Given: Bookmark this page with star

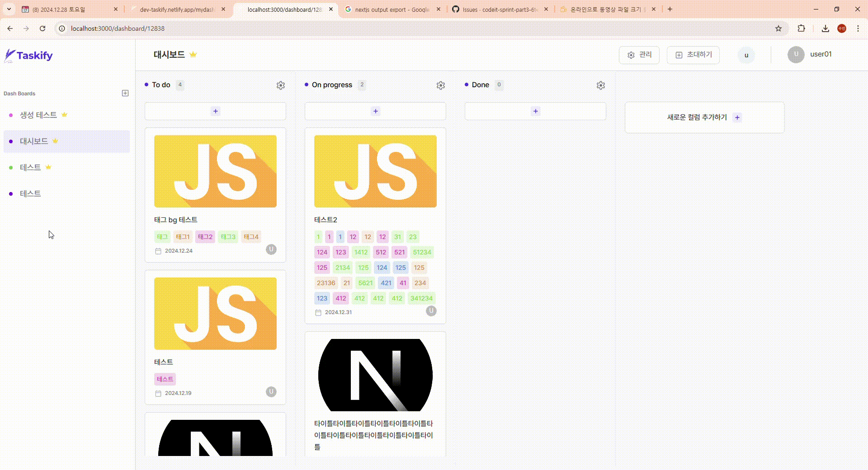Looking at the screenshot, I should click(x=778, y=28).
